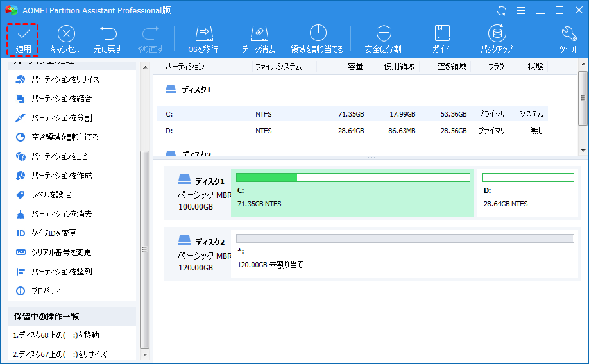
Task: Open the 安全に分割 shield tool
Action: click(x=384, y=40)
